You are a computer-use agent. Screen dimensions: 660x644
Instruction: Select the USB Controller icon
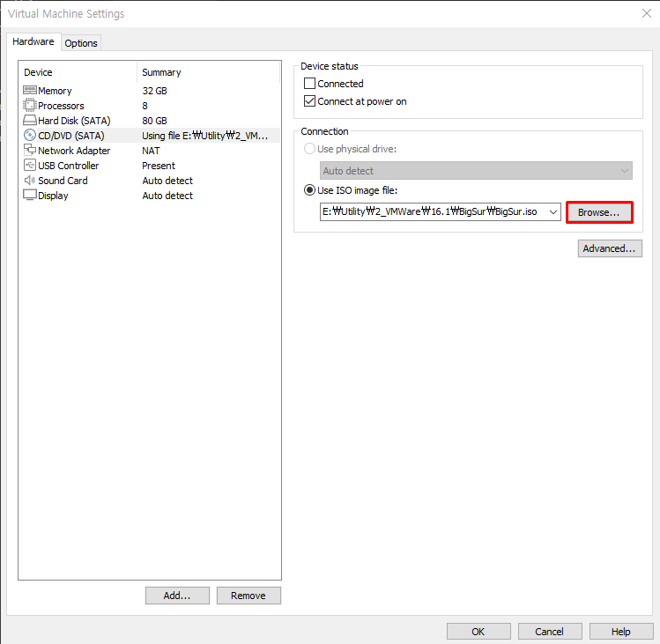pos(29,165)
